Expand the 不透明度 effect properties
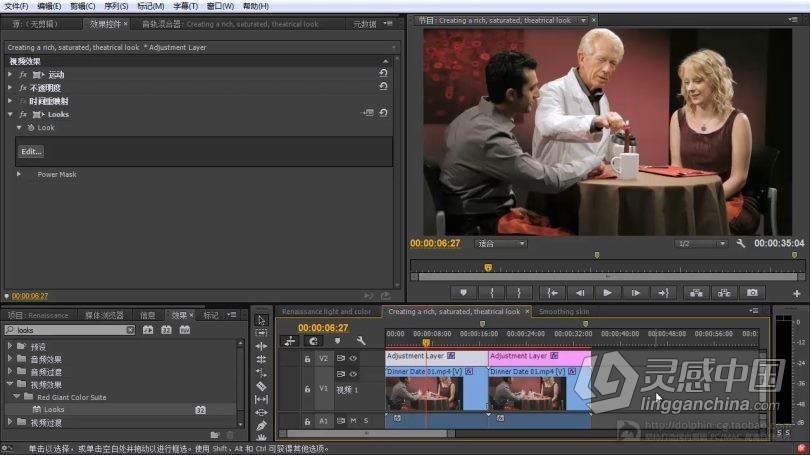Screen dimensions: 810x455 [10, 88]
